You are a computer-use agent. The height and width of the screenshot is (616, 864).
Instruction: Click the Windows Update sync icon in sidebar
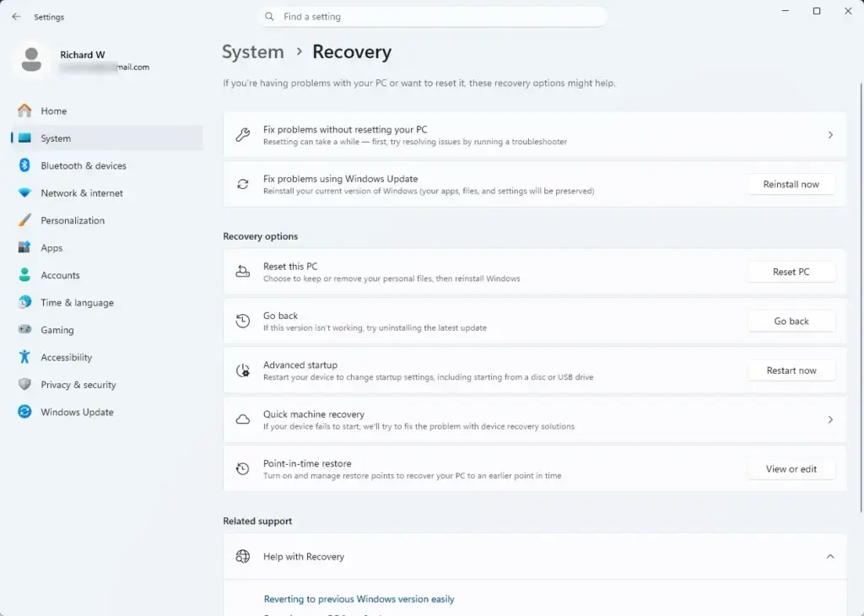click(x=24, y=412)
